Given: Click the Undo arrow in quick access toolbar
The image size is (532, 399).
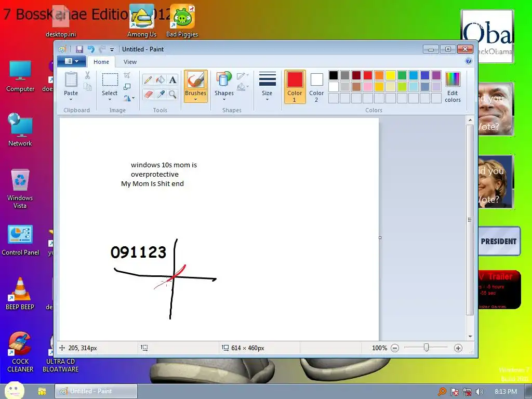Looking at the screenshot, I should point(91,49).
